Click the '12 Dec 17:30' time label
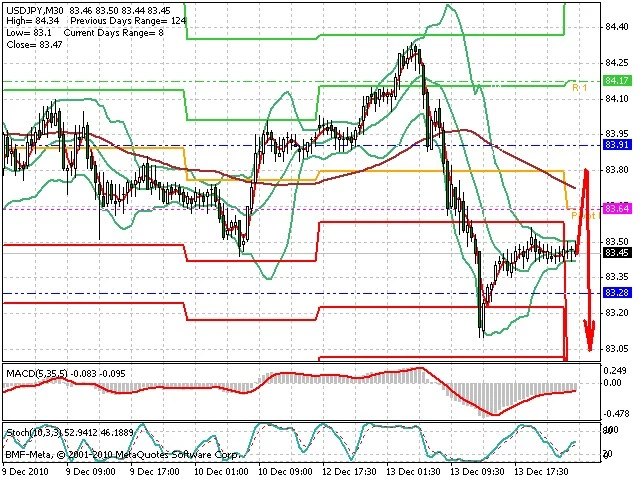640x480 pixels. coord(349,471)
